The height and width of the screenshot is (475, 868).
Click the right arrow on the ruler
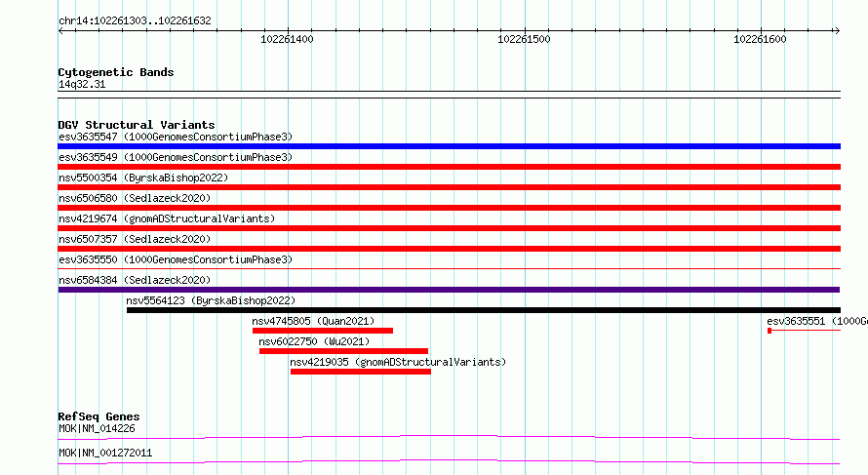(837, 30)
